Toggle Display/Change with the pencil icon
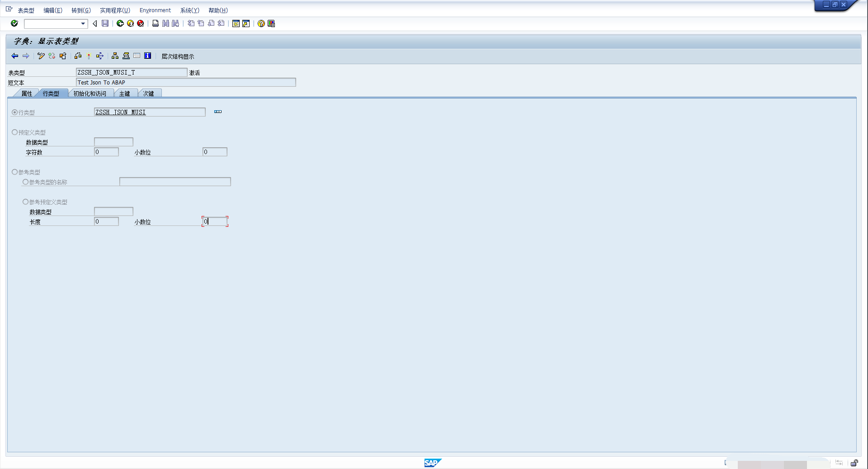Image resolution: width=868 pixels, height=469 pixels. 41,56
